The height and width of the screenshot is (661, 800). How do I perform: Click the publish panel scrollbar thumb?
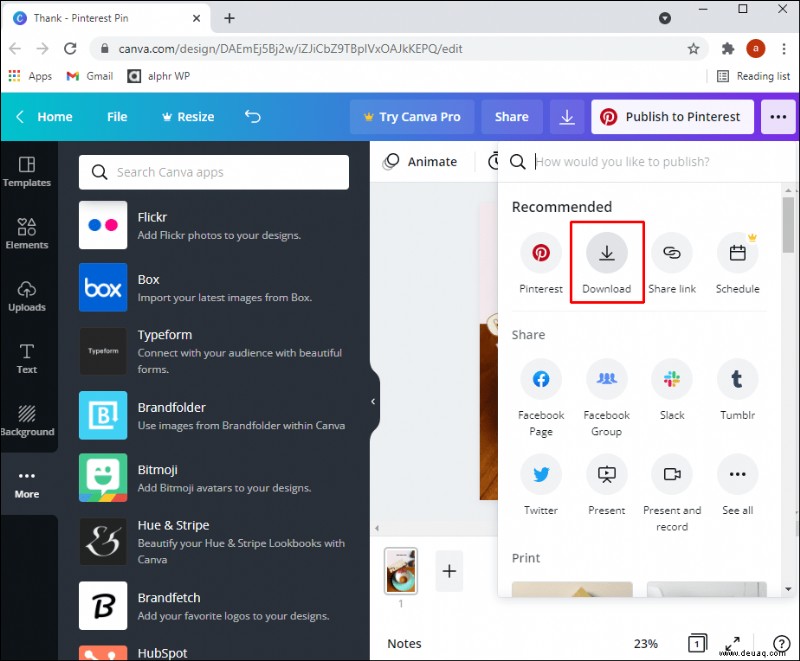click(x=788, y=224)
